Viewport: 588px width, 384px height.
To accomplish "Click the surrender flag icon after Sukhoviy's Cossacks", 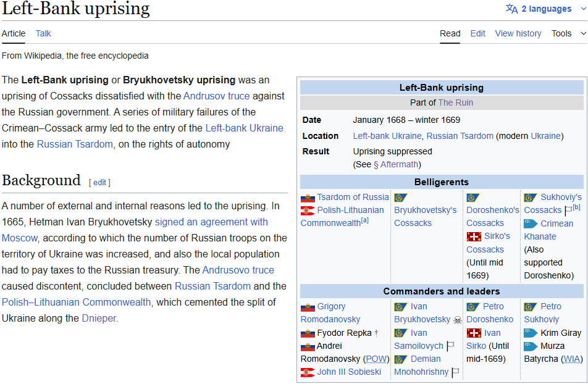I will (568, 211).
